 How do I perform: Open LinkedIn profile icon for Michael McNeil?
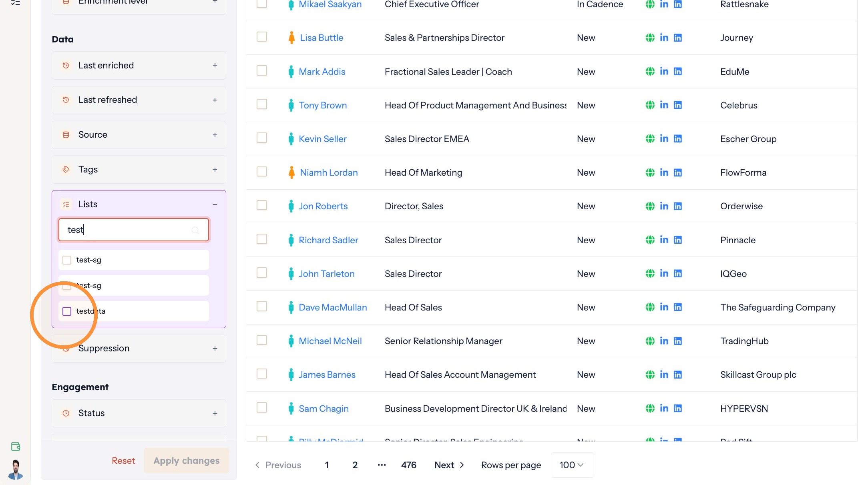[x=664, y=341]
